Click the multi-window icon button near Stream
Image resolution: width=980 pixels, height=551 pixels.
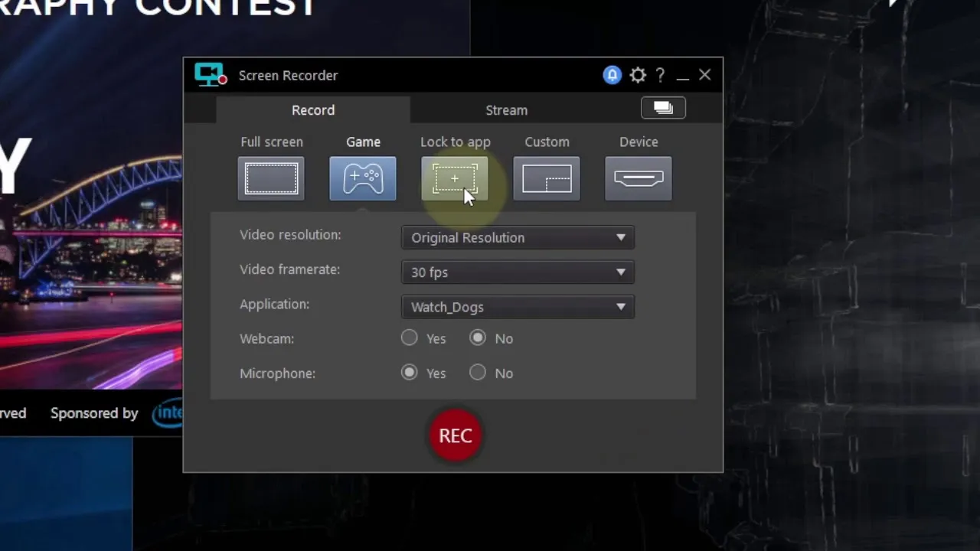[663, 108]
